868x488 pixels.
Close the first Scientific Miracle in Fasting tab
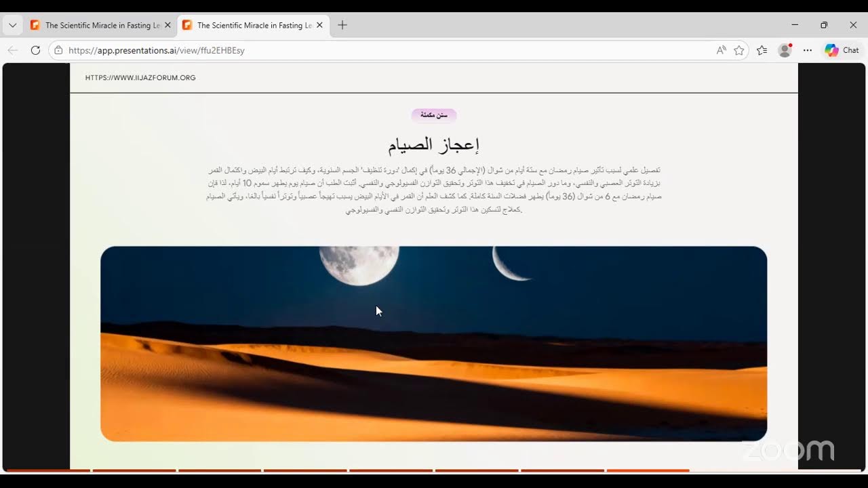(x=167, y=25)
